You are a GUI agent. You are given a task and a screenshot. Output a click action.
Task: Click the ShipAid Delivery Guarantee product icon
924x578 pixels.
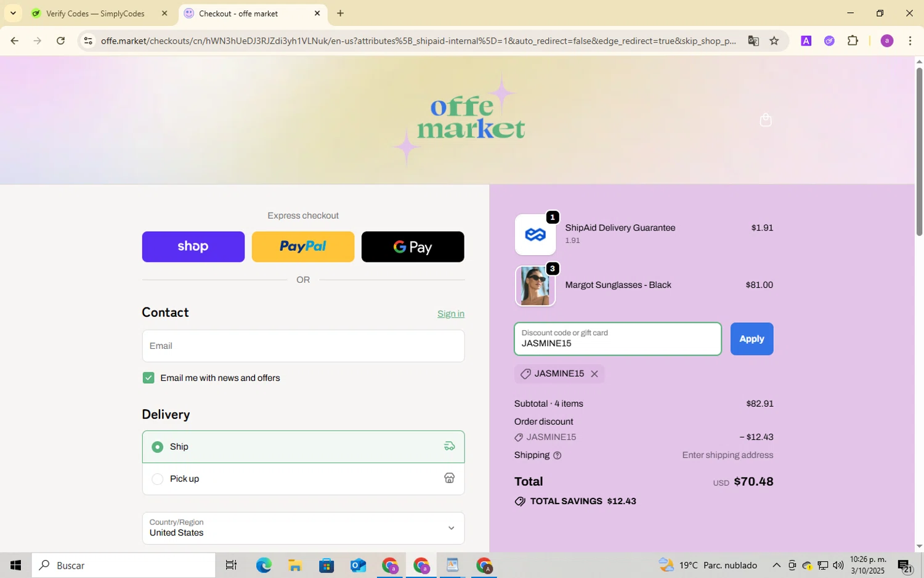click(535, 235)
